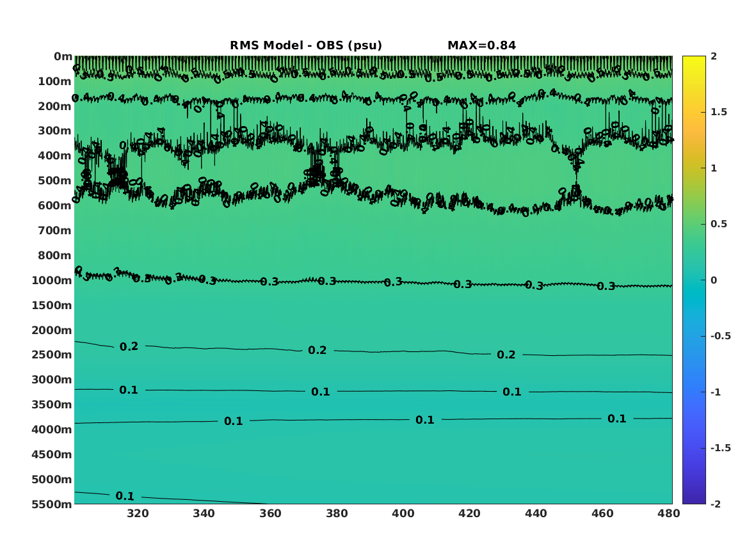The height and width of the screenshot is (560, 747).
Task: Select the '700m' depth label
Action: click(x=55, y=230)
